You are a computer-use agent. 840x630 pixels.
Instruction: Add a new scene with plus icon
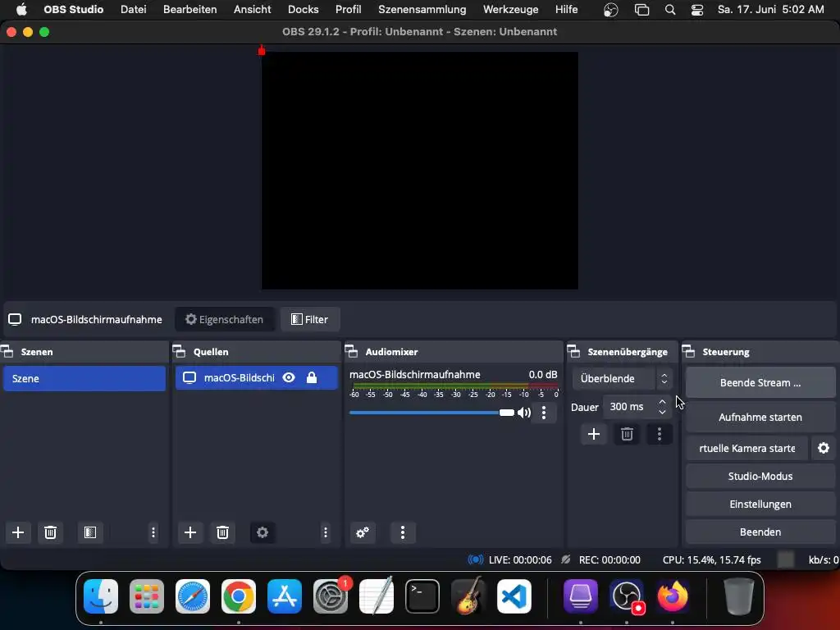[18, 532]
